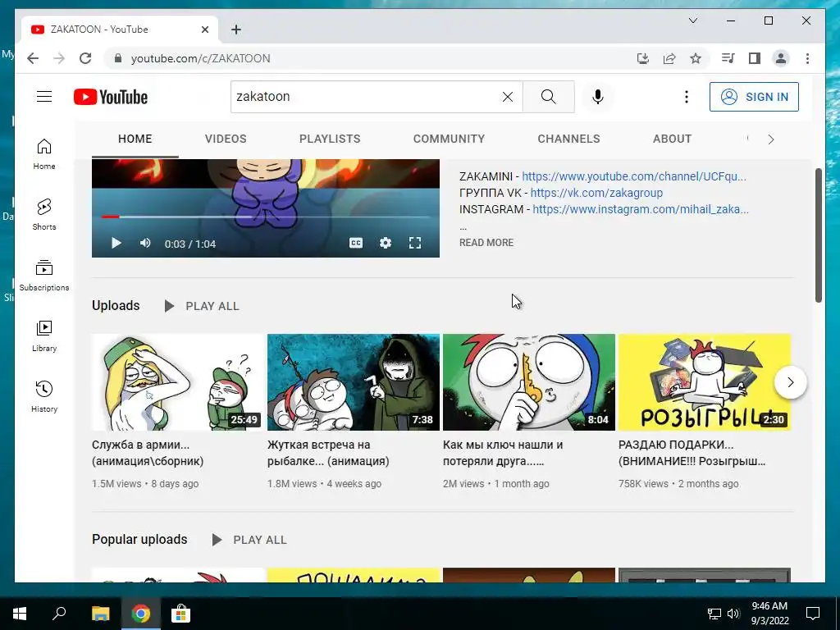Open Microsoft Store from the taskbar

point(180,614)
